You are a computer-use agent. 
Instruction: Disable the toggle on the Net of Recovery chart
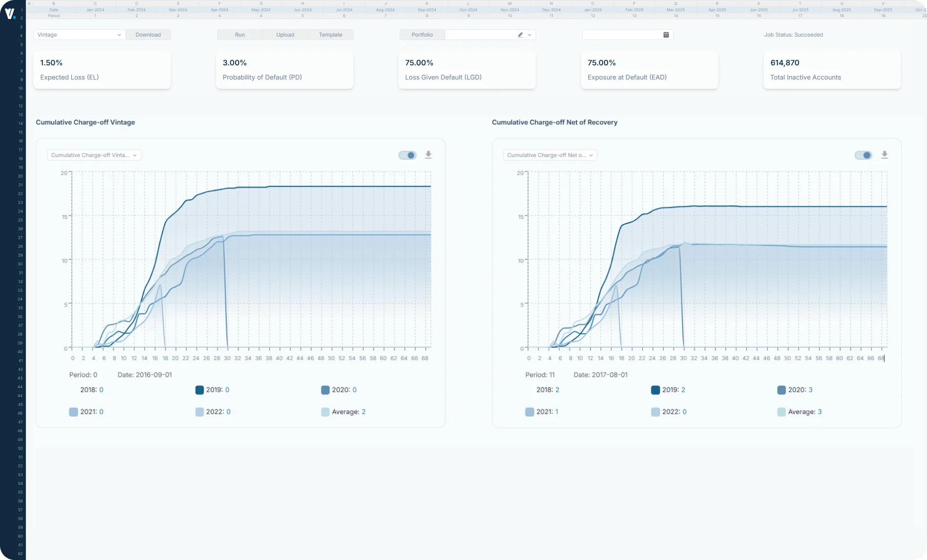coord(864,155)
